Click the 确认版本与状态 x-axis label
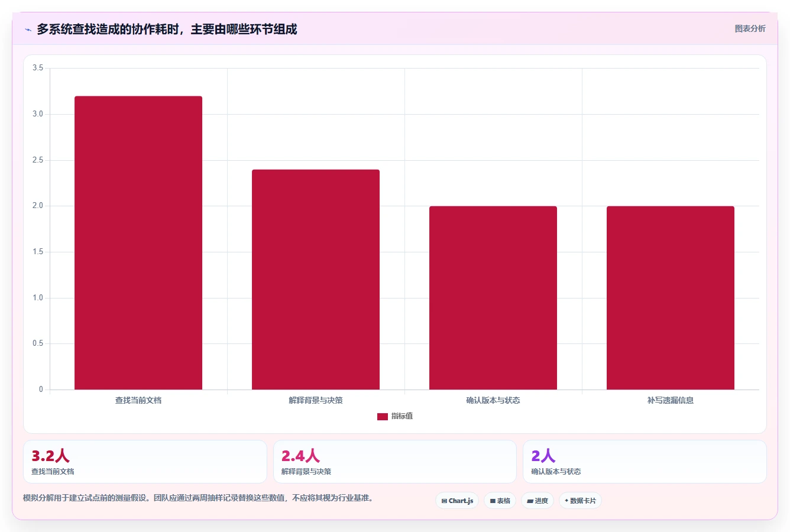 pos(493,400)
